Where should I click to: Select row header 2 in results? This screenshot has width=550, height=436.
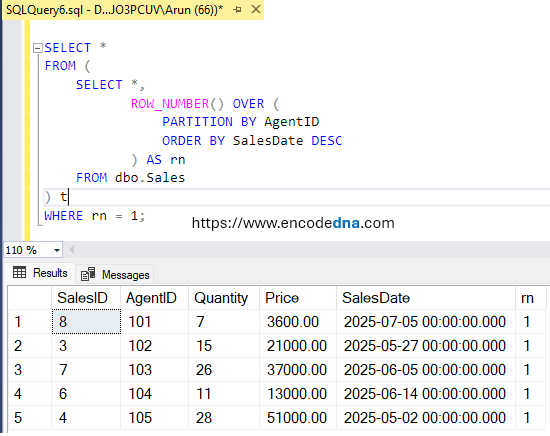click(30, 346)
